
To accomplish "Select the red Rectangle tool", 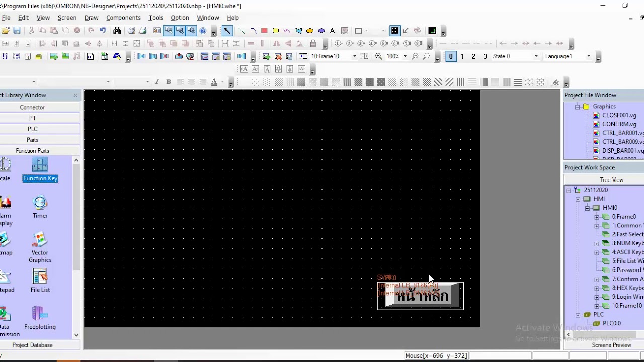I will click(264, 31).
